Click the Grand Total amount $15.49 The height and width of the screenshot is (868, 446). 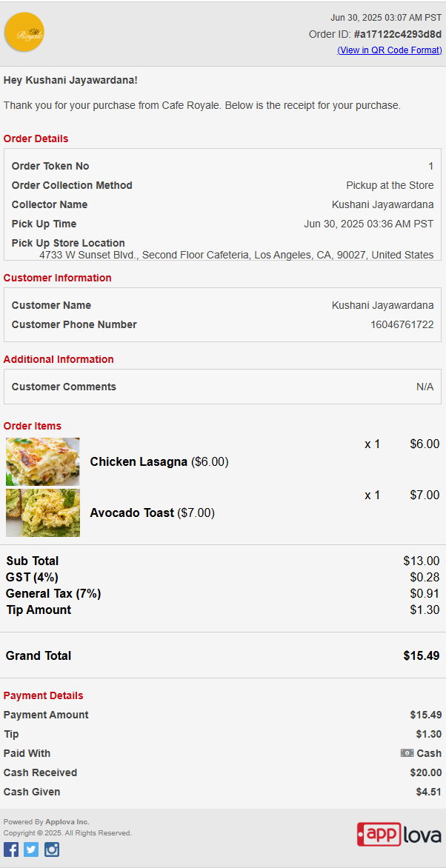tap(422, 656)
